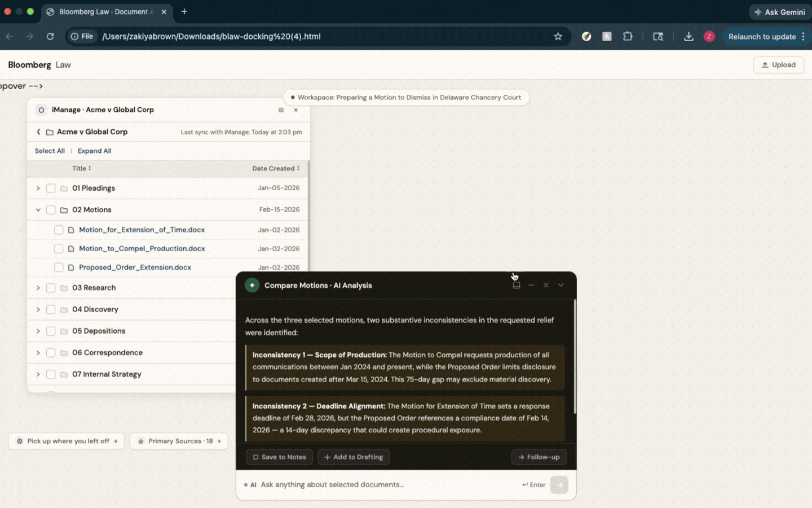Image resolution: width=812 pixels, height=508 pixels.
Task: Check the 01 Pleadings checkbox
Action: (51, 187)
